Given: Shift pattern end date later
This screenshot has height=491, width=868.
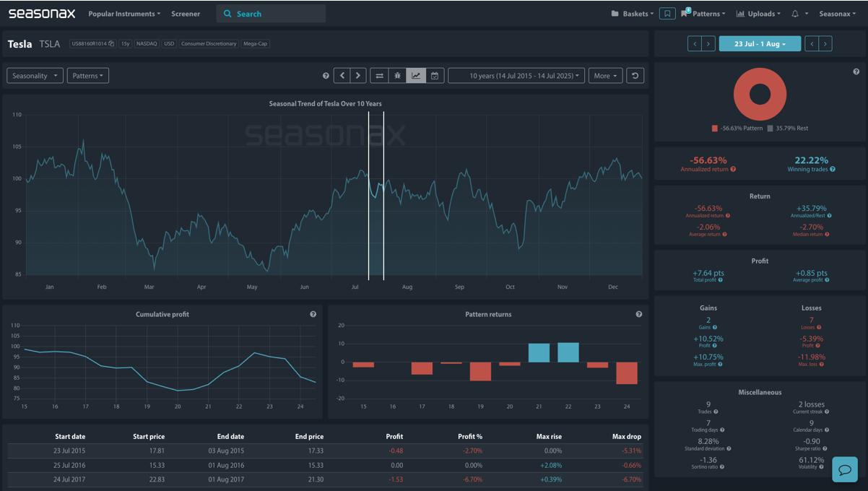Looking at the screenshot, I should pos(825,44).
